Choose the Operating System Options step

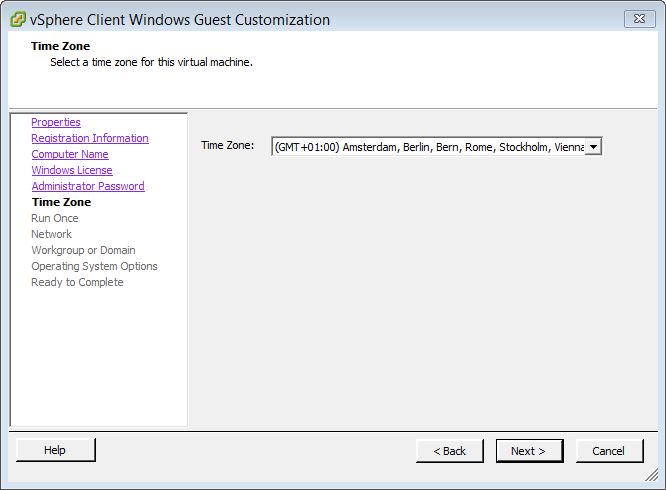94,266
